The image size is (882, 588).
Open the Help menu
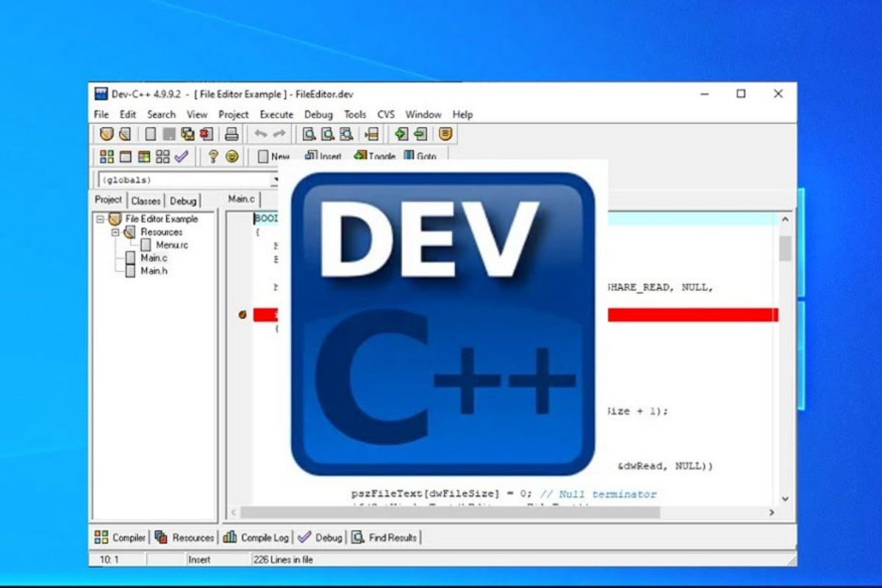(x=462, y=115)
